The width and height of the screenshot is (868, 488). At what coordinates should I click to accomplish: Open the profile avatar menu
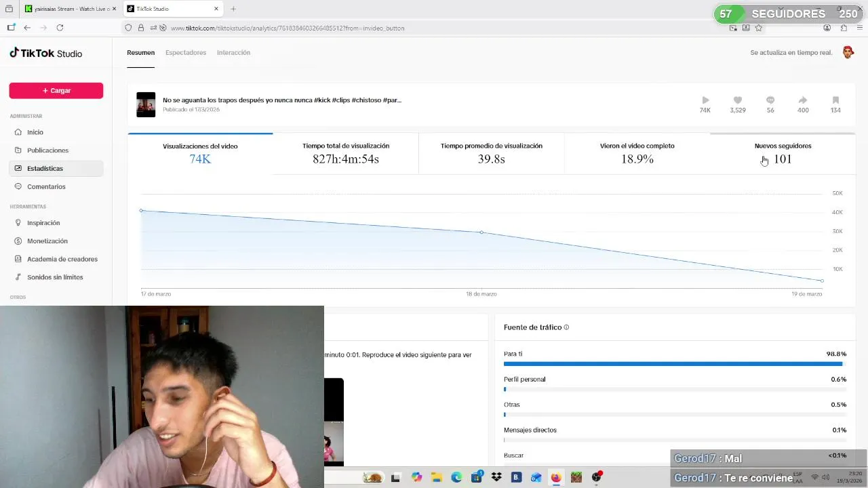pos(848,52)
